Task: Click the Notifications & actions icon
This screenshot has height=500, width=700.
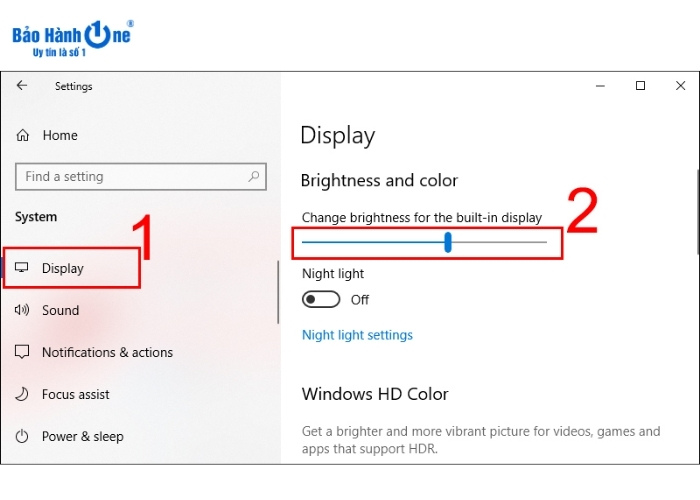Action: pyautogui.click(x=23, y=352)
